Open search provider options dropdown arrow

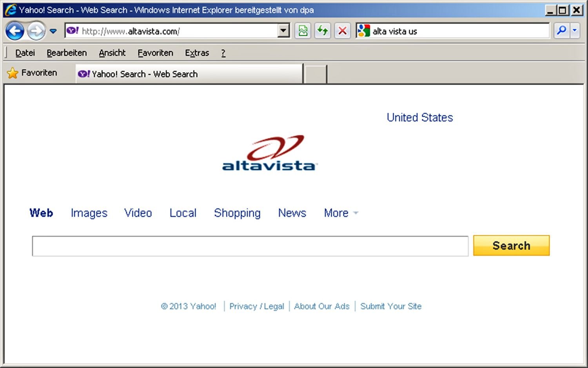pos(575,31)
